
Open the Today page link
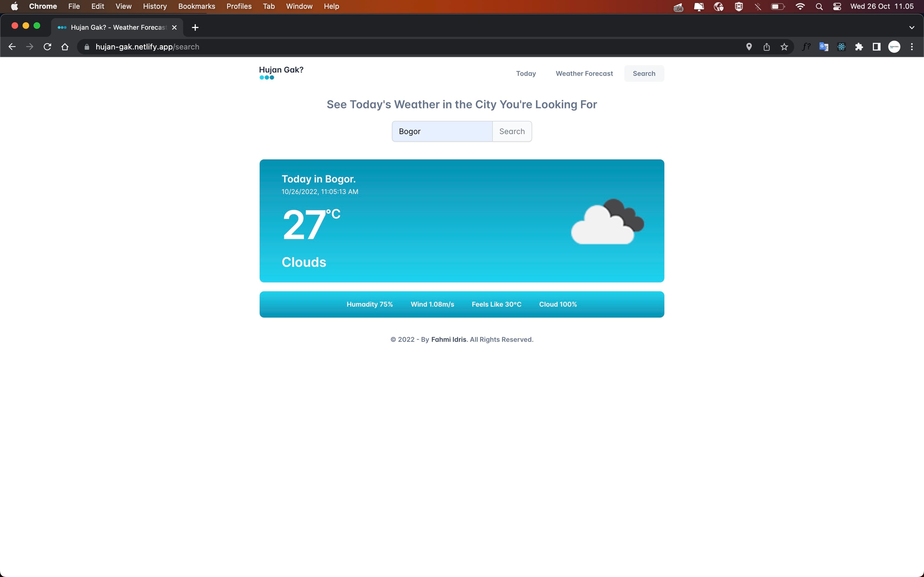click(526, 74)
